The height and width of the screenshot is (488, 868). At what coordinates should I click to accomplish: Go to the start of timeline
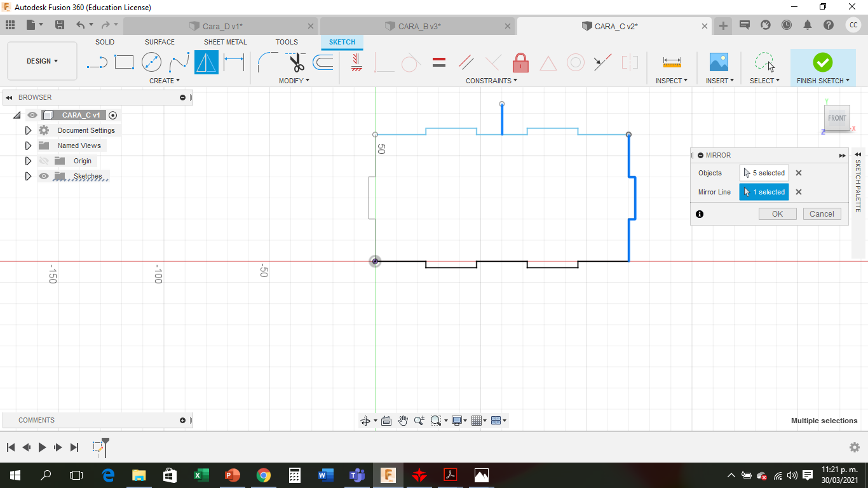[x=10, y=447]
